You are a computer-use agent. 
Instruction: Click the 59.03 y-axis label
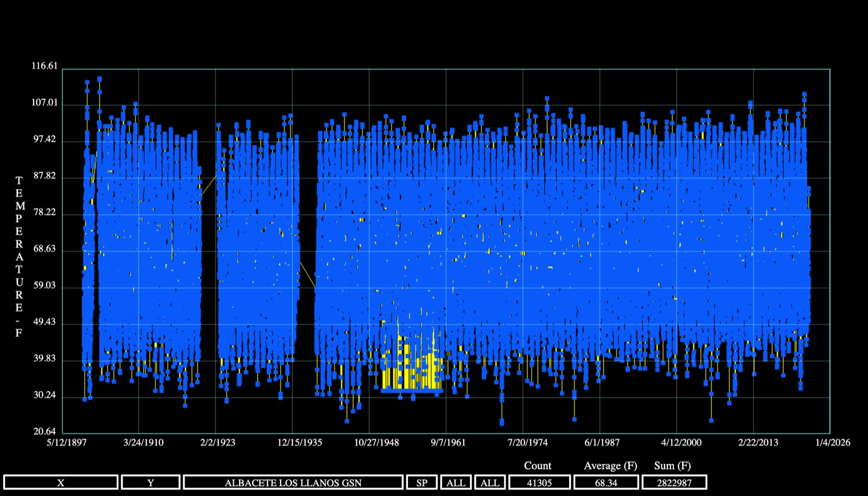tap(44, 285)
